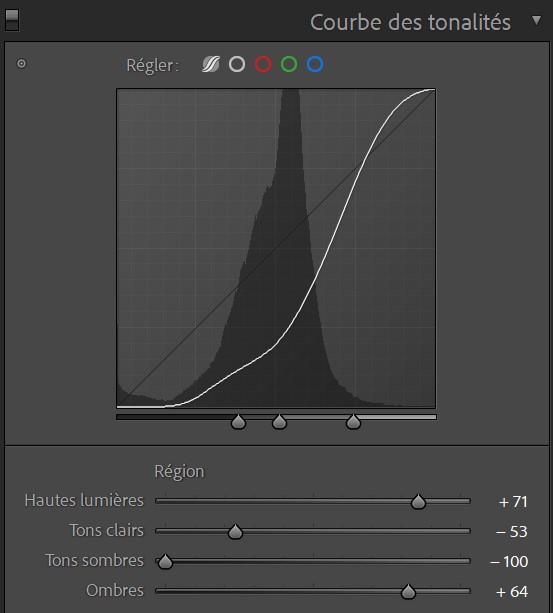553x613 pixels.
Task: Toggle the Courbe des tonalités panel switch
Action: coord(12,20)
